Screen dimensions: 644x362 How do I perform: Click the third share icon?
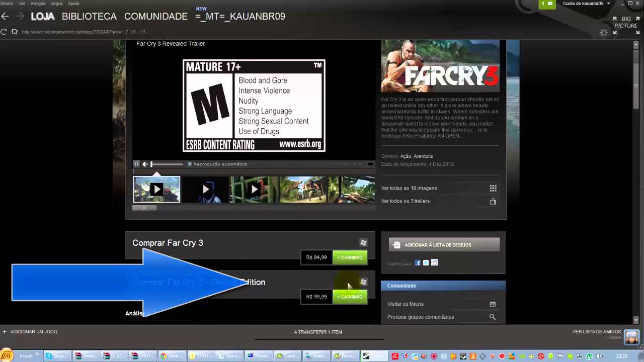pos(435,262)
